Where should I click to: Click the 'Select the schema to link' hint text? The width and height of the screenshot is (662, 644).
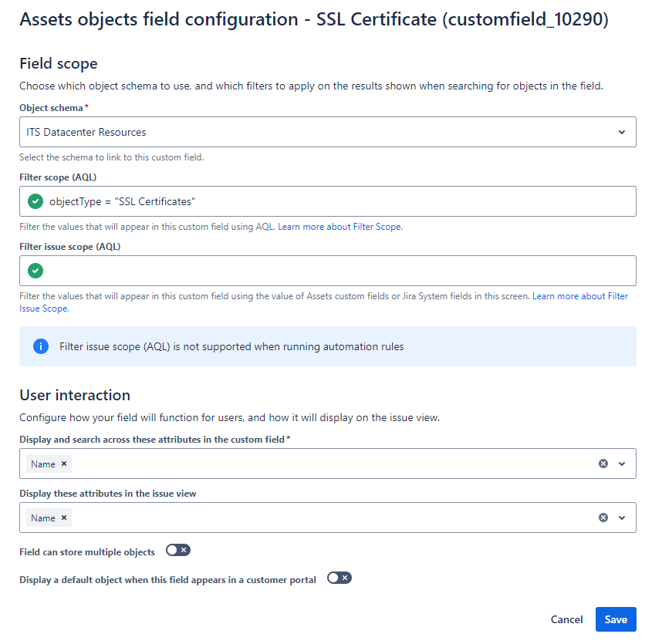point(111,157)
